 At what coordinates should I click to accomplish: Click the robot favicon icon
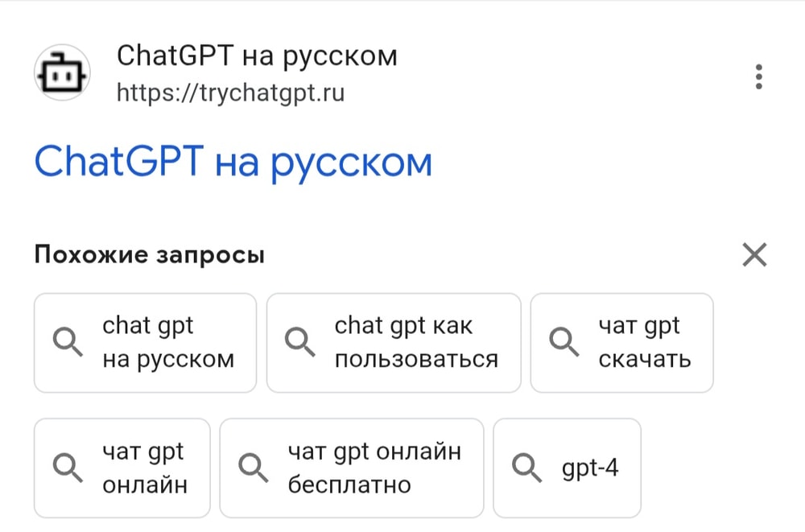click(x=62, y=72)
